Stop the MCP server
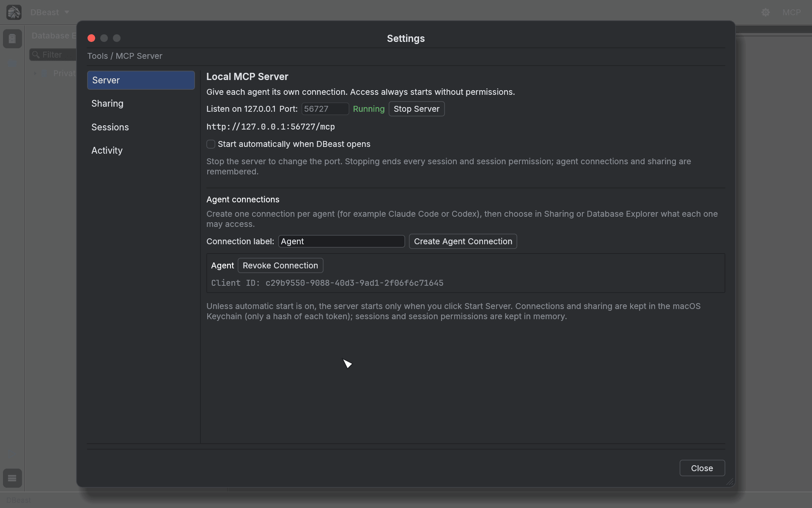This screenshot has width=812, height=508. pos(417,109)
